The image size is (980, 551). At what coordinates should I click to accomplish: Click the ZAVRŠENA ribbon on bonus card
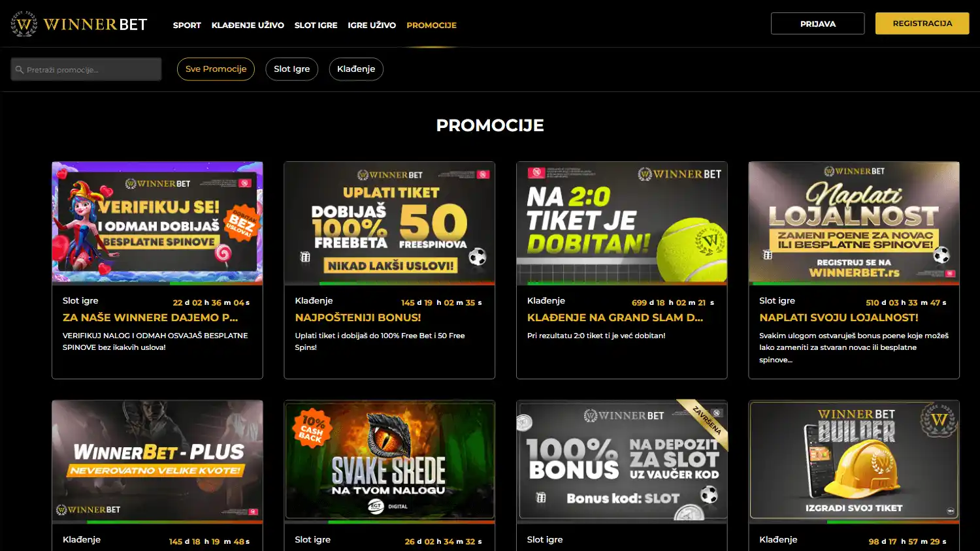(706, 422)
